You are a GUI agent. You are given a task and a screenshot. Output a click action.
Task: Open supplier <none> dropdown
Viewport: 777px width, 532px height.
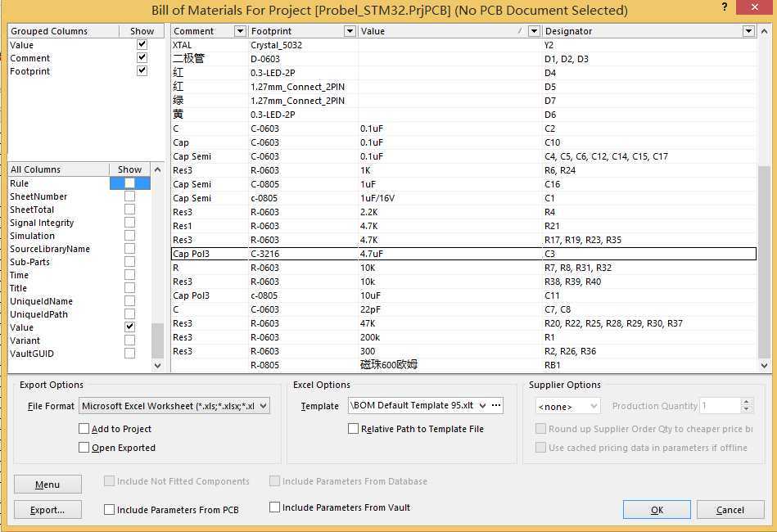(x=567, y=406)
